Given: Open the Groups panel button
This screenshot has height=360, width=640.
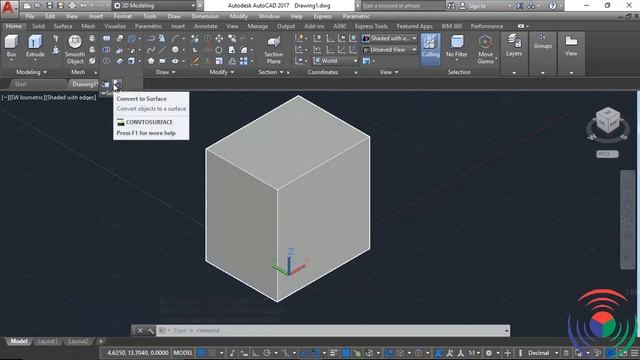Looking at the screenshot, I should 542,42.
